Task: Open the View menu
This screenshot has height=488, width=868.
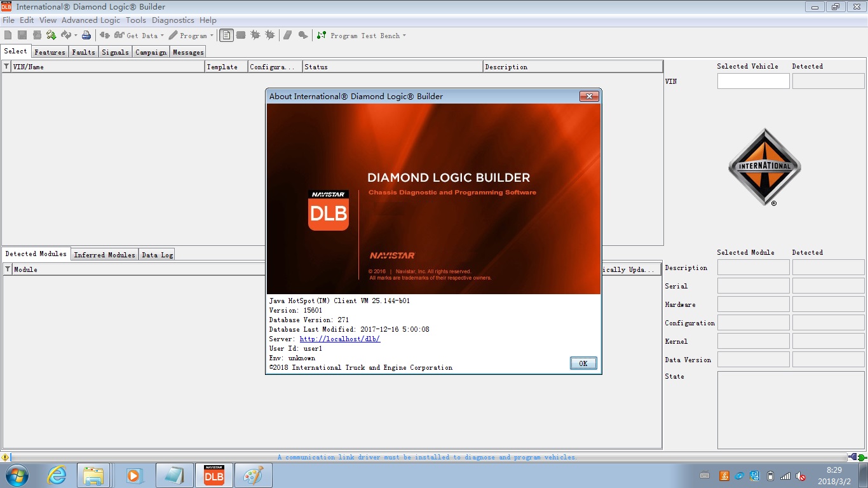Action: [x=48, y=20]
